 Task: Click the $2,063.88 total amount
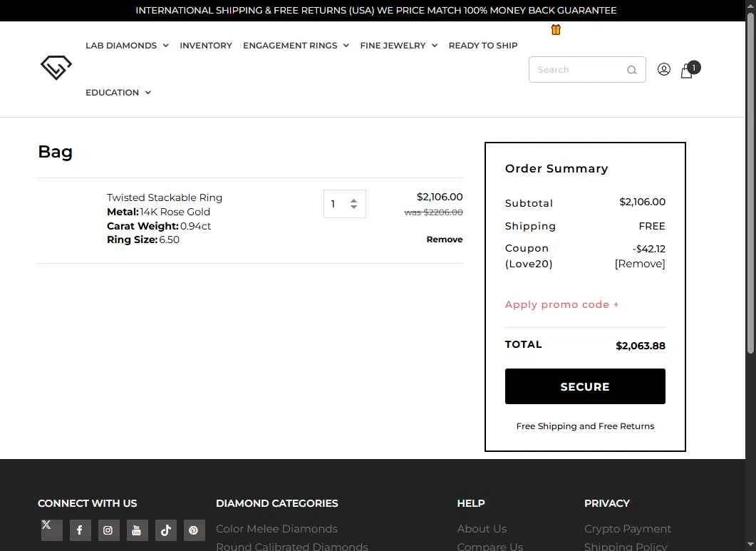coord(641,346)
